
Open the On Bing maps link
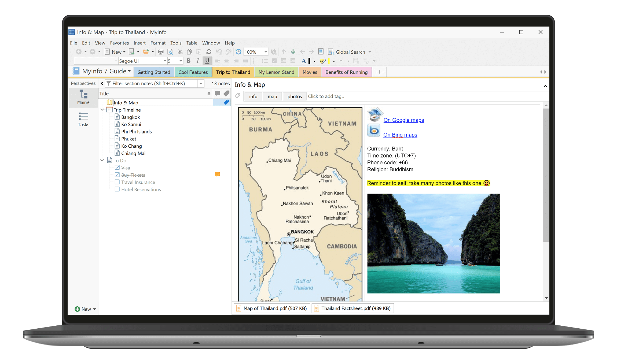pyautogui.click(x=400, y=135)
